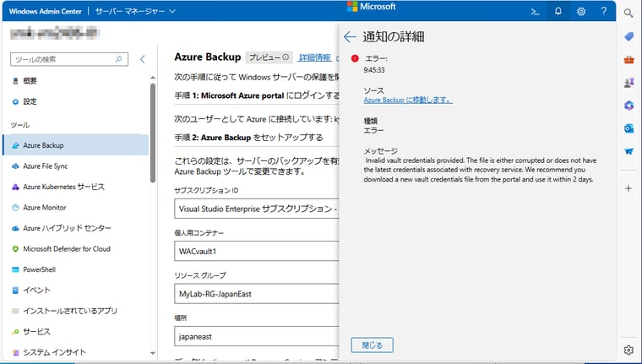Open PowerShell tool in sidebar

[76, 269]
